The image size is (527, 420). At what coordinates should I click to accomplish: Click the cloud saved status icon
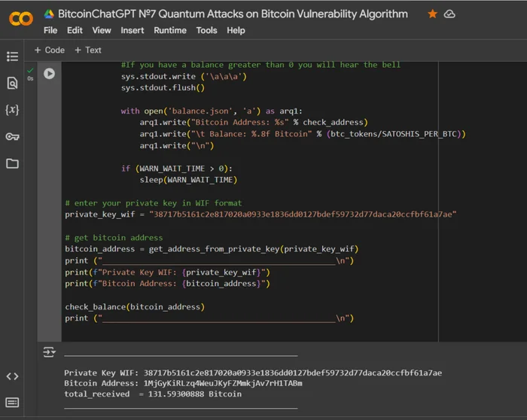point(449,14)
